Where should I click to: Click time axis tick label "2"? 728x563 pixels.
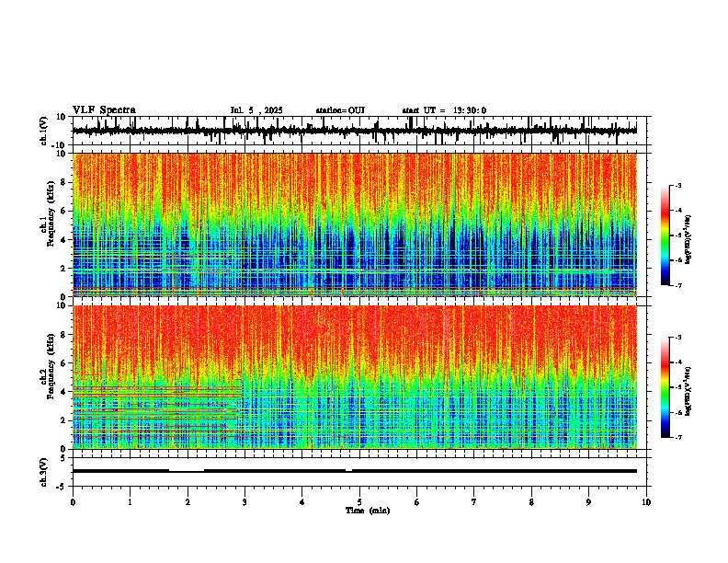click(x=188, y=502)
